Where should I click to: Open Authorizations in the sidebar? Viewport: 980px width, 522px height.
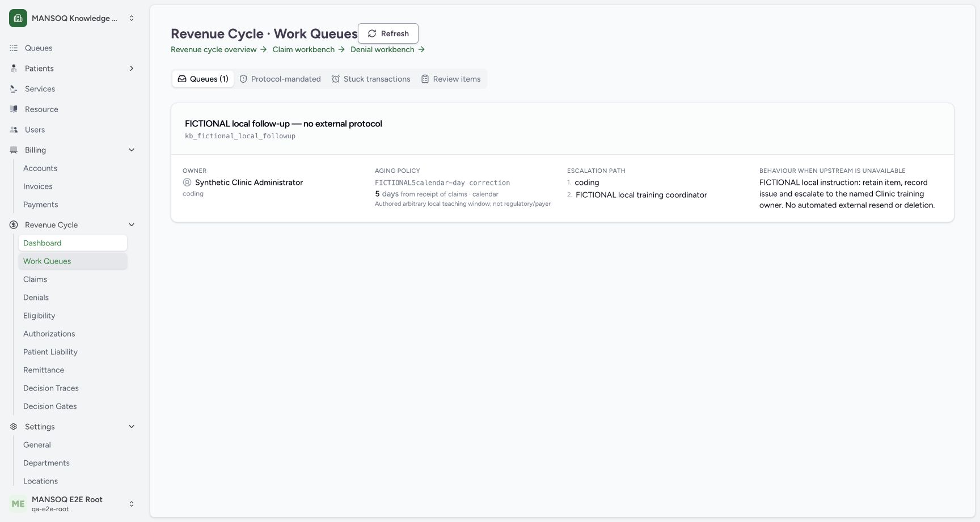pos(73,334)
